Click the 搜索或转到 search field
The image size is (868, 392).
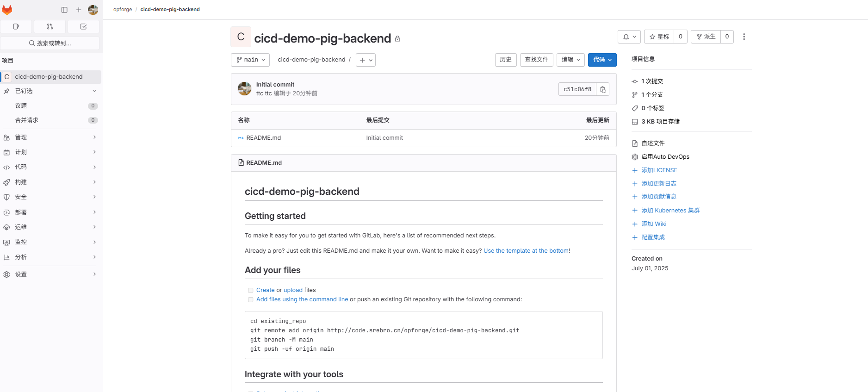(x=50, y=43)
